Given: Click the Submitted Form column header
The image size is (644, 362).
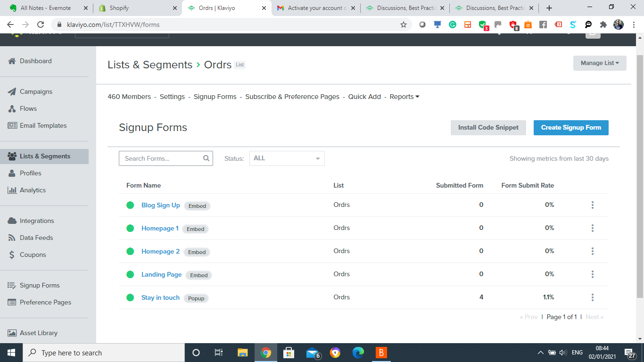Looking at the screenshot, I should point(460,185).
